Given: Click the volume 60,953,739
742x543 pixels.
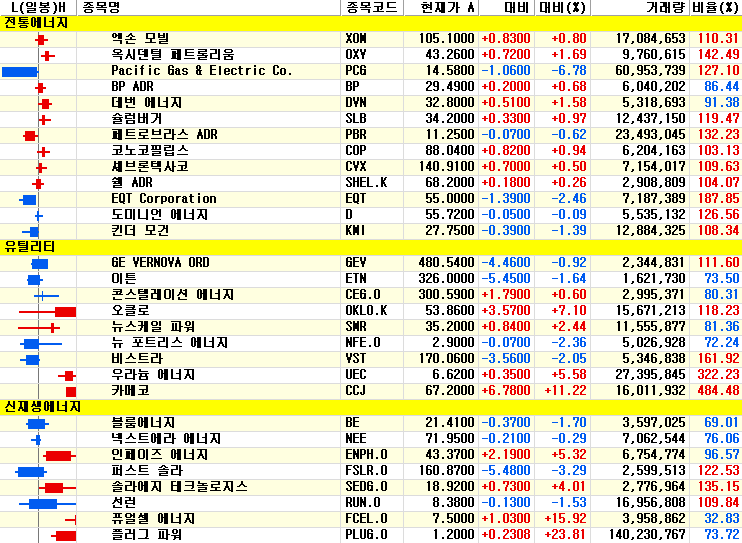Looking at the screenshot, I should click(650, 71).
